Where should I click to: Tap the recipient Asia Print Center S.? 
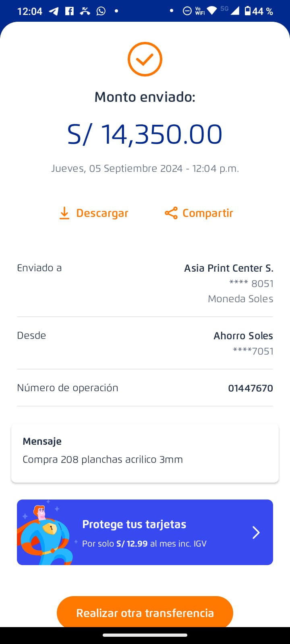click(x=228, y=268)
